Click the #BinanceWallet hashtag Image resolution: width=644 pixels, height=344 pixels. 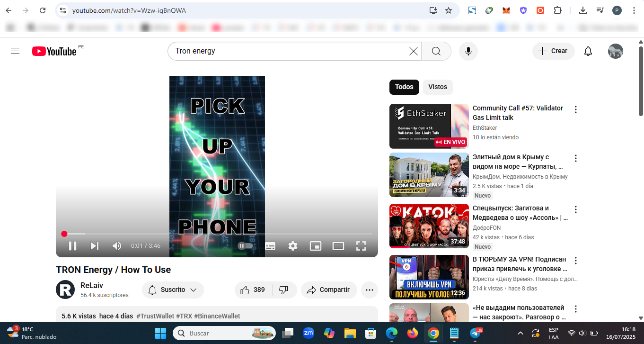pos(217,316)
